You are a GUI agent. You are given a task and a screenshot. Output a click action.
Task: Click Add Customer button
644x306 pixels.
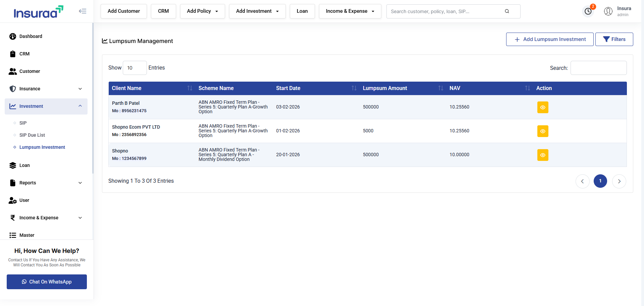pos(124,11)
